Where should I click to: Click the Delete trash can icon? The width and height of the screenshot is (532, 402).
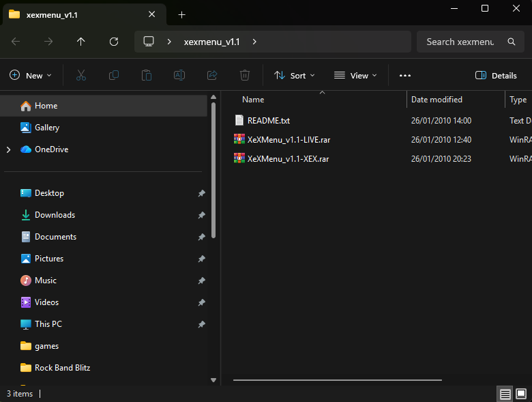click(245, 75)
